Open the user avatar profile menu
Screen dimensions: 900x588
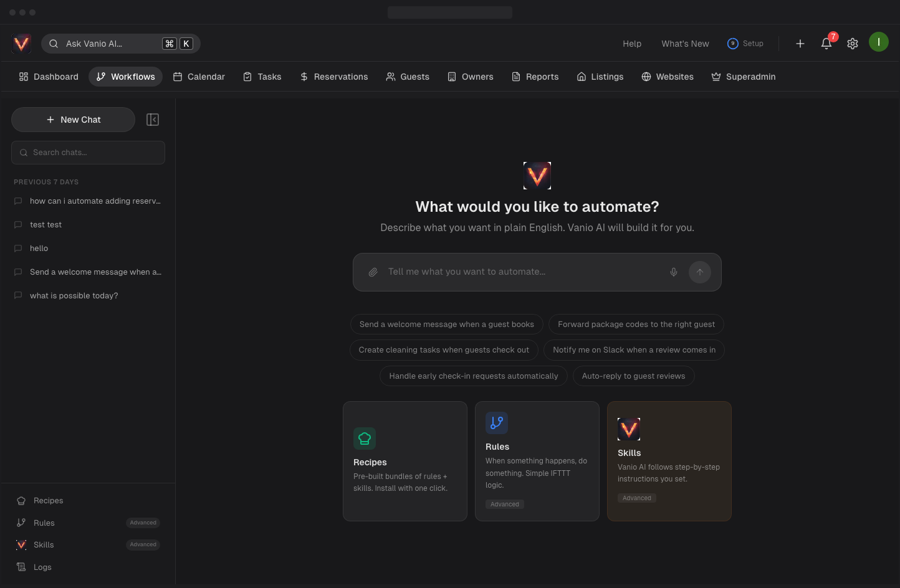(879, 42)
